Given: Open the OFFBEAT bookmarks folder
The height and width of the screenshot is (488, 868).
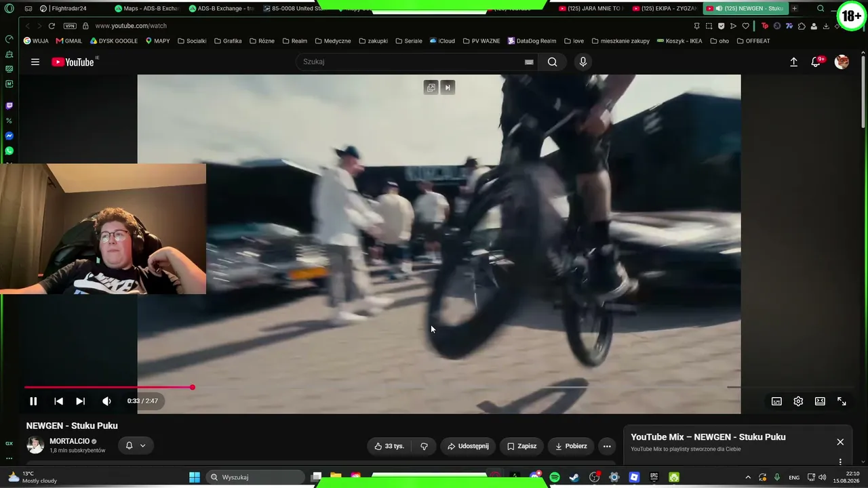Looking at the screenshot, I should click(753, 41).
